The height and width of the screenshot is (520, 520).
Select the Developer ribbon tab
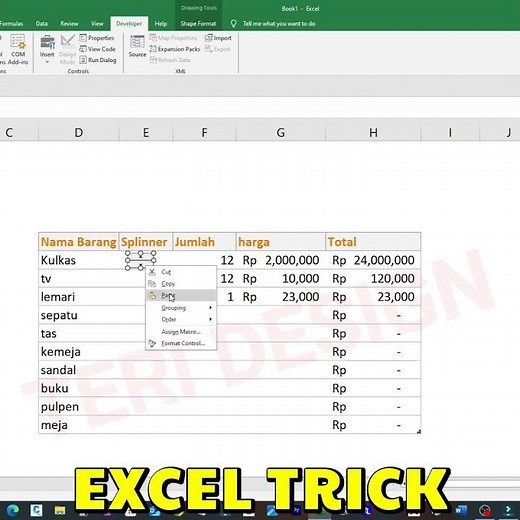(129, 23)
